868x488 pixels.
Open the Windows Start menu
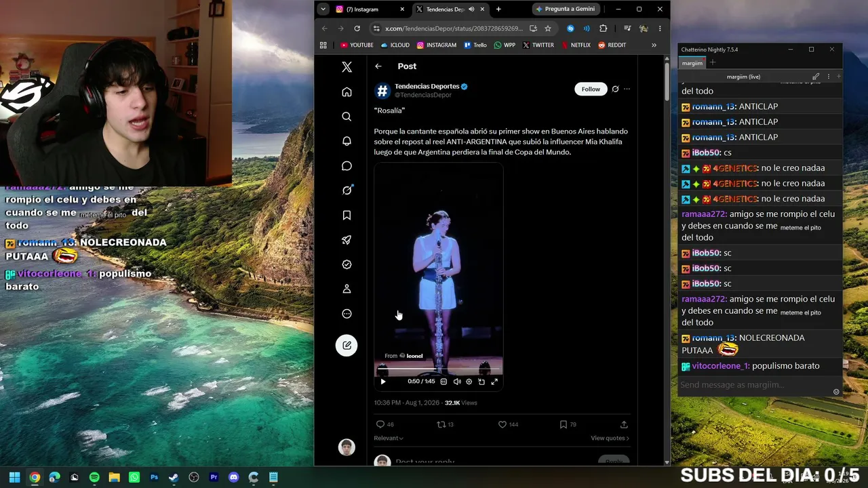(14, 477)
